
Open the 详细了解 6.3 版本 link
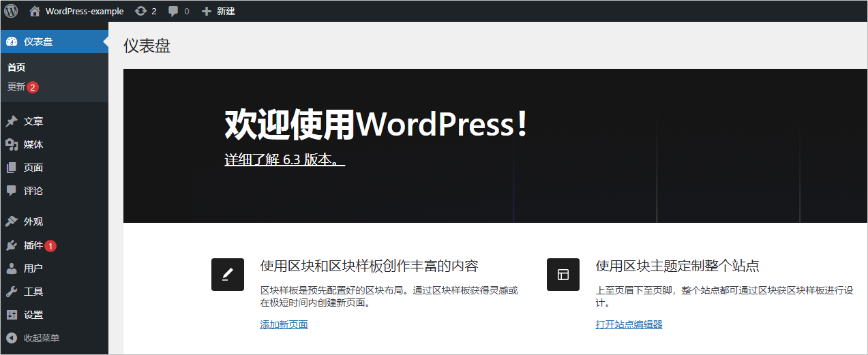tap(285, 159)
